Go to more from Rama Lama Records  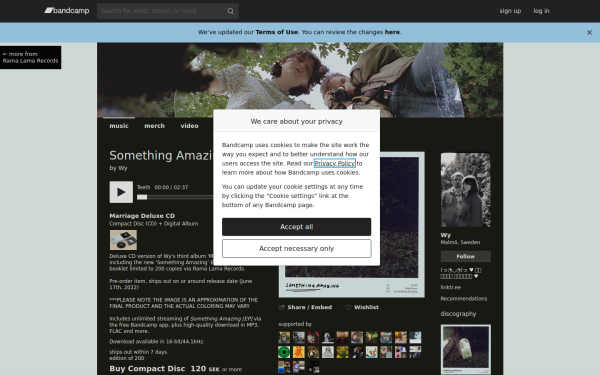pyautogui.click(x=31, y=57)
